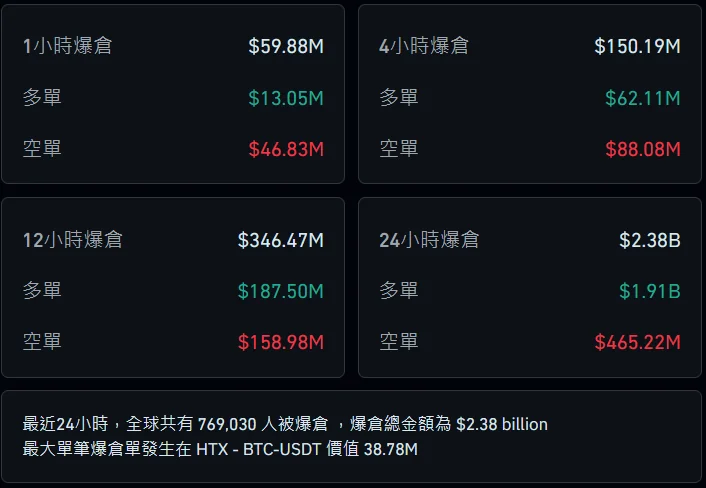The width and height of the screenshot is (706, 488).
Task: Click the 12小時爆倉 card title
Action: (73, 240)
